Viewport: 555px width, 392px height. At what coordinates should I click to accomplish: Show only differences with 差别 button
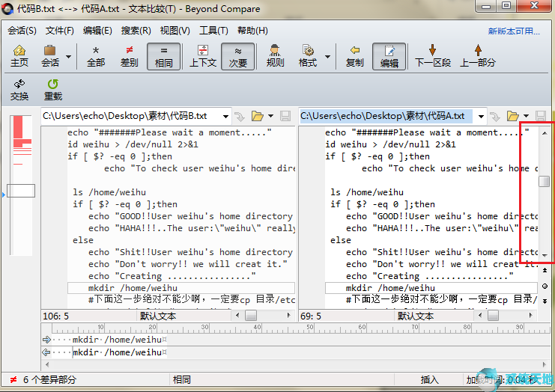tap(129, 56)
